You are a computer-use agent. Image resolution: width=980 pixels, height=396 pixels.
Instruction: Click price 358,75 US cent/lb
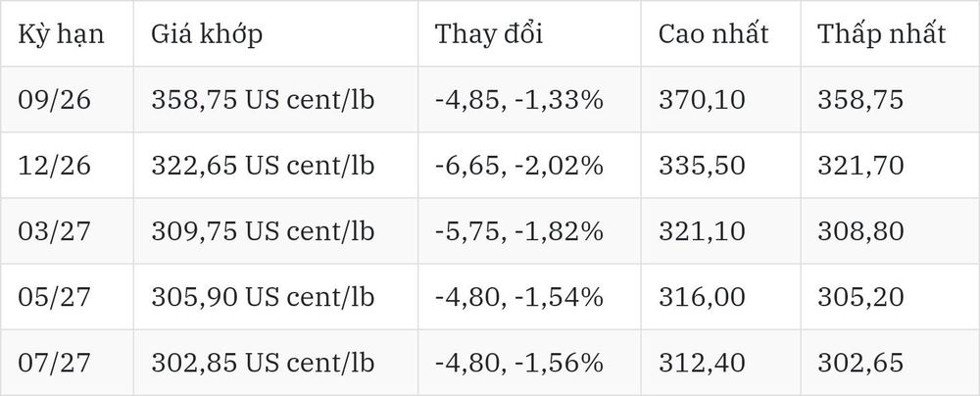click(263, 99)
